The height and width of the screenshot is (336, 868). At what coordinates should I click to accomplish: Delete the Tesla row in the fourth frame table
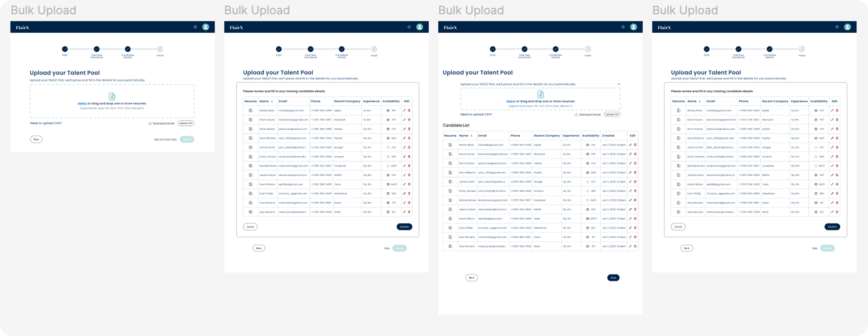[x=837, y=184]
